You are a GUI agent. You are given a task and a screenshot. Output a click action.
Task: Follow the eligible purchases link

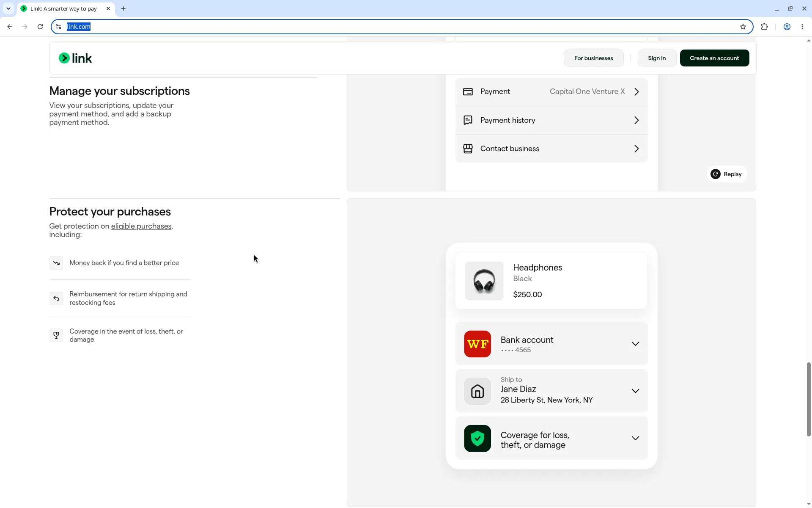pyautogui.click(x=141, y=226)
